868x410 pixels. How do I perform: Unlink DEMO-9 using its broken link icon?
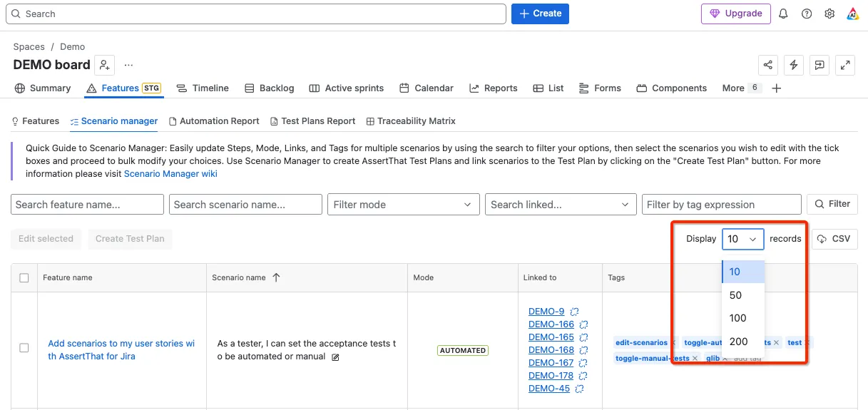click(574, 312)
